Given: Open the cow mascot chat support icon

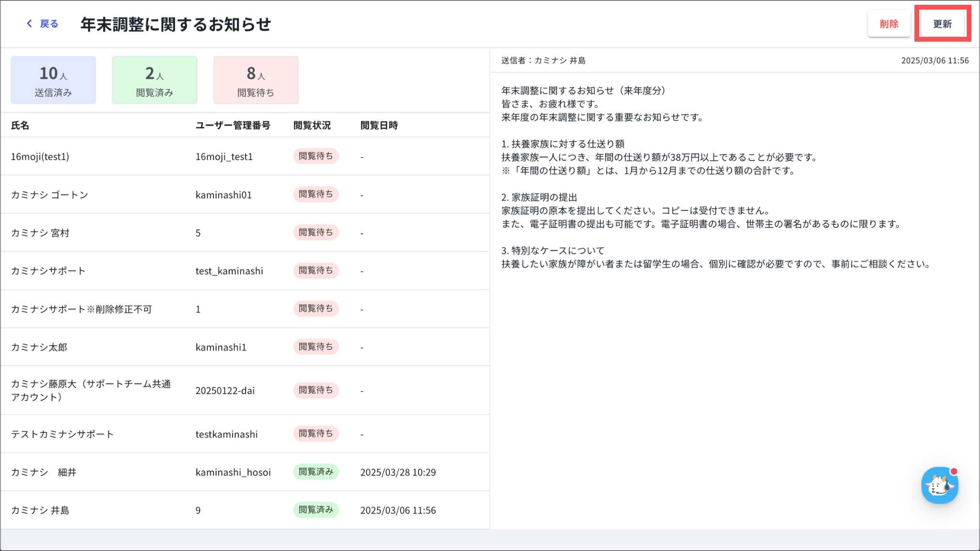Looking at the screenshot, I should click(x=939, y=485).
